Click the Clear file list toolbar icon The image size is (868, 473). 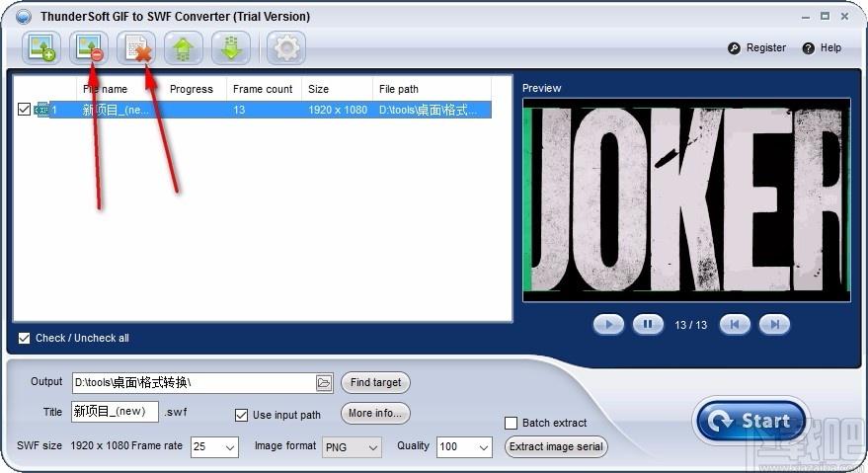coord(136,48)
